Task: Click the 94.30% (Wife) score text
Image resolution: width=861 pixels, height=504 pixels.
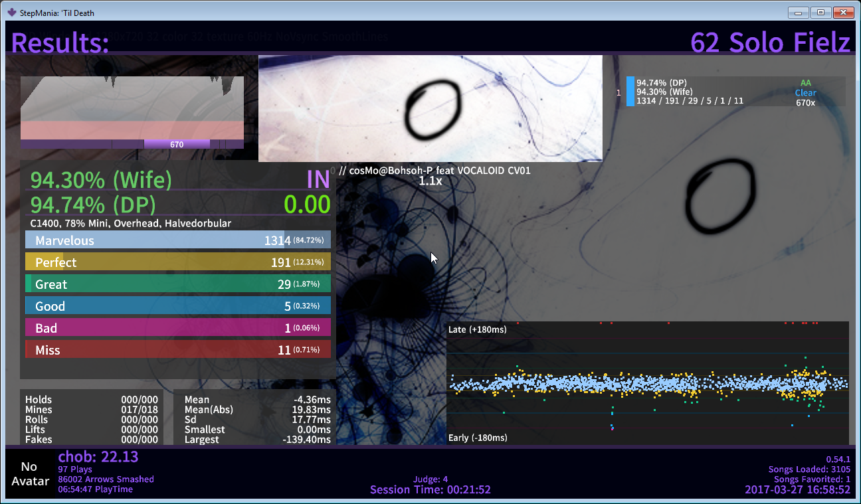Action: coord(101,180)
